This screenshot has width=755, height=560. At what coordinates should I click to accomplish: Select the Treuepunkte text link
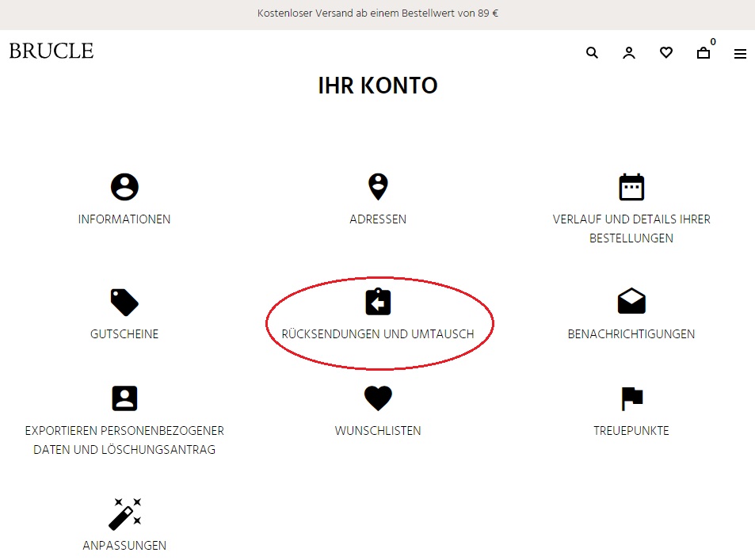pos(631,431)
